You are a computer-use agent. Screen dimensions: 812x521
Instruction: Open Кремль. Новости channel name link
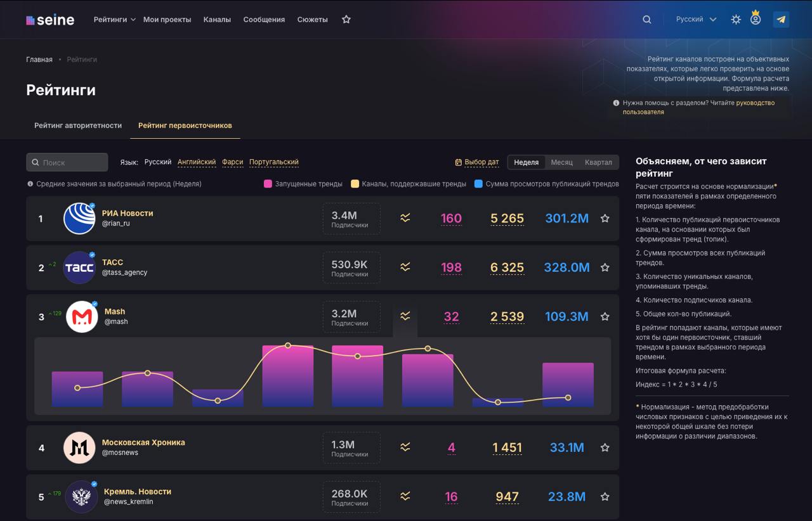coord(138,492)
